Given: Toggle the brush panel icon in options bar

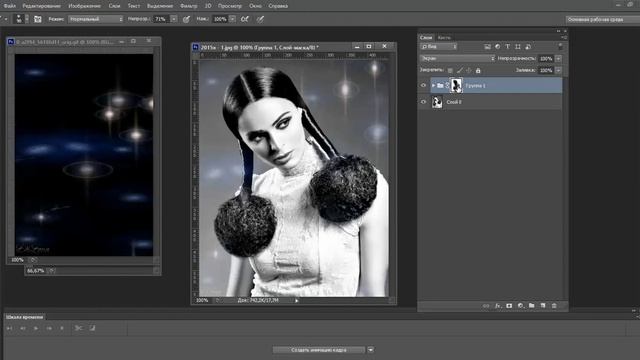Looking at the screenshot, I should coord(38,19).
